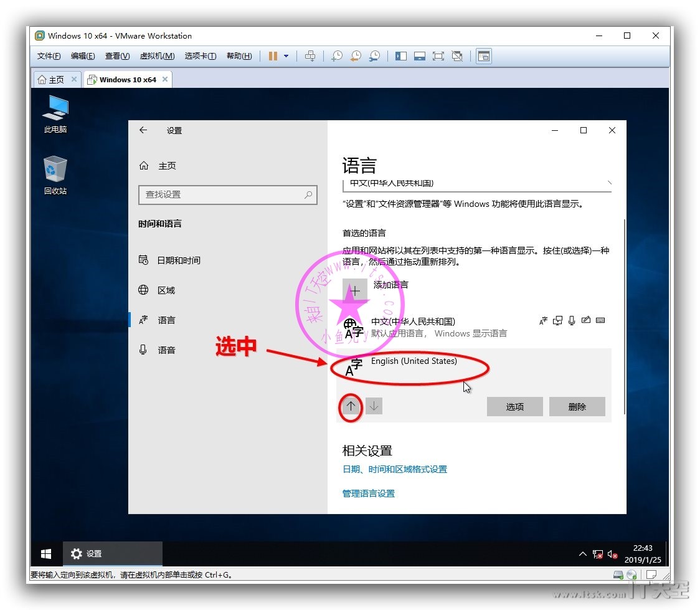Open the 选项卡(T) menu
Image resolution: width=700 pixels, height=610 pixels.
pyautogui.click(x=201, y=56)
